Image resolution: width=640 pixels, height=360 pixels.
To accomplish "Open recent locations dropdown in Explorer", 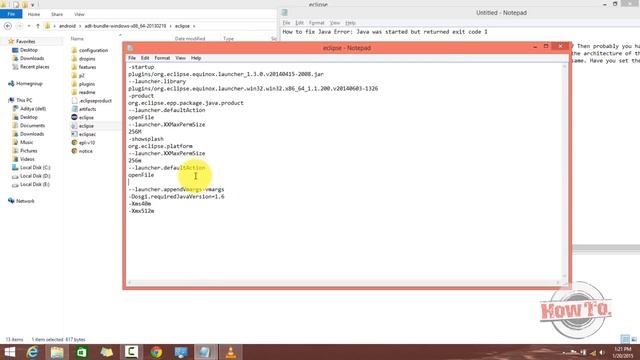I will tap(29, 26).
